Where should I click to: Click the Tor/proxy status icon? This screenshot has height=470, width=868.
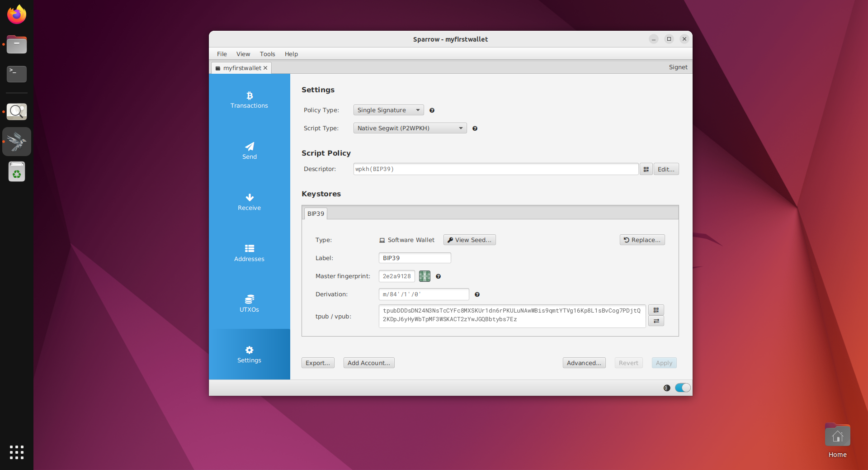click(x=667, y=388)
